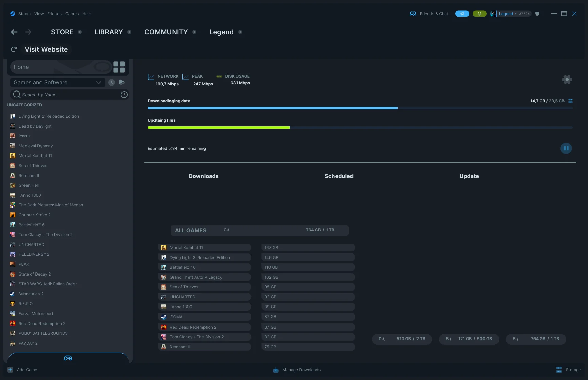588x380 pixels.
Task: Open the STORE dropdown indicator
Action: 80,32
